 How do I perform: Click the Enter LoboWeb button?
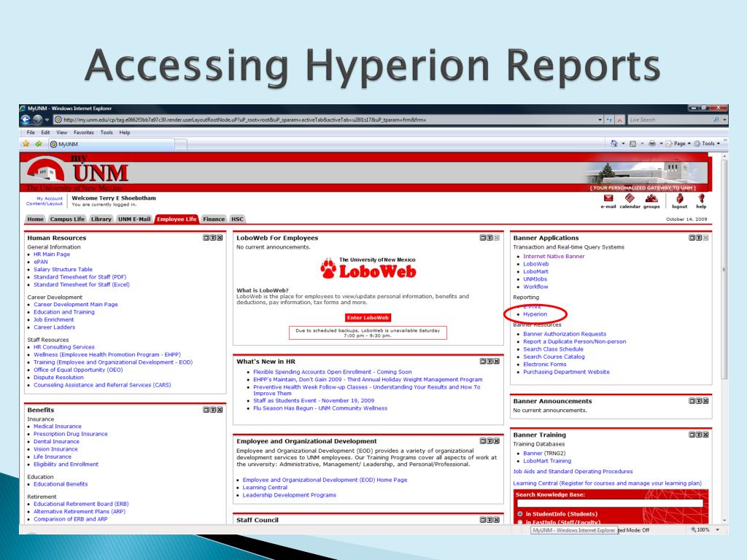[x=368, y=318]
